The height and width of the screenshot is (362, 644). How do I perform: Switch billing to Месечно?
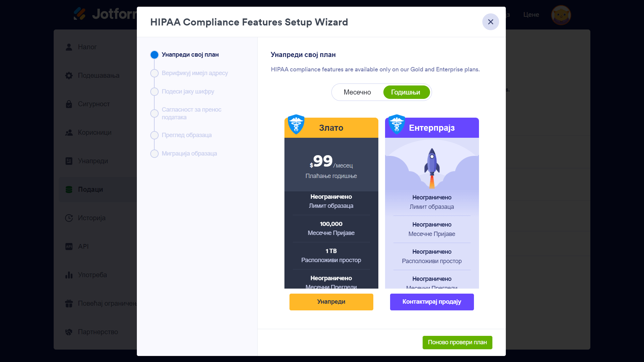[x=357, y=92]
